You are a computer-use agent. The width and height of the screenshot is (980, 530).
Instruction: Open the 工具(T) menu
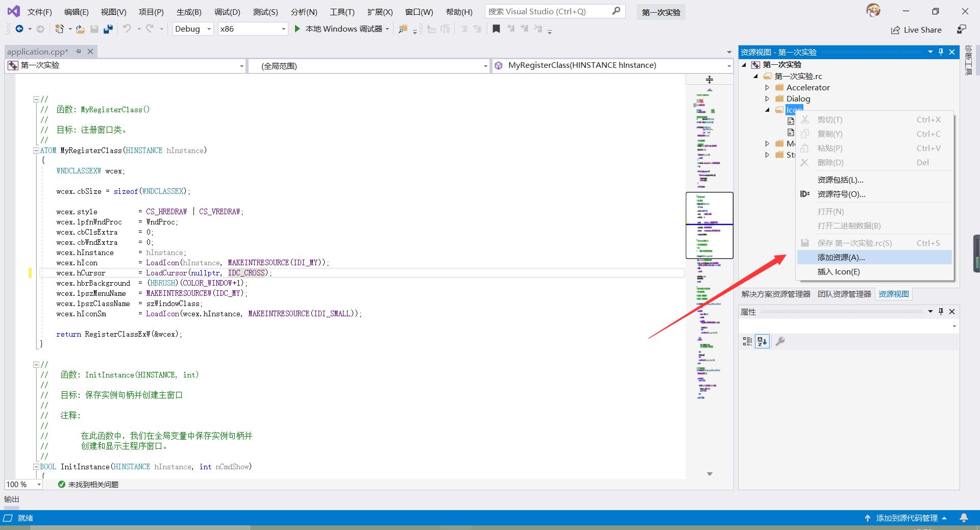tap(342, 11)
